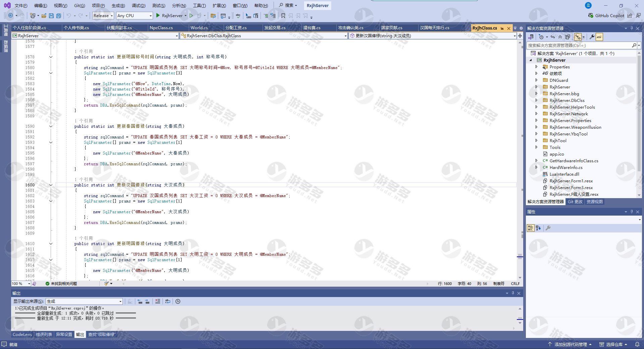Image resolution: width=644 pixels, height=349 pixels.
Task: Click the pending changes filter clock icon
Action: [541, 37]
